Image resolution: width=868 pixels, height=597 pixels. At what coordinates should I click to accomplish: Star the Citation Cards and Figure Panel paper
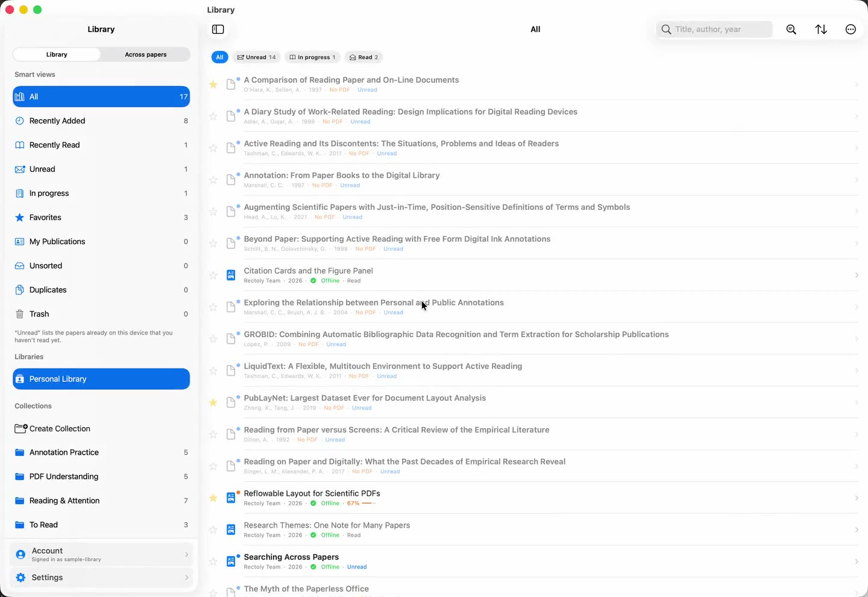click(213, 276)
